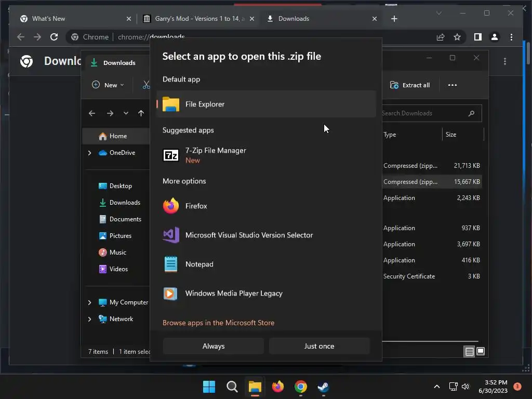The image size is (532, 399).
Task: Open Steam from the taskbar
Action: click(323, 387)
